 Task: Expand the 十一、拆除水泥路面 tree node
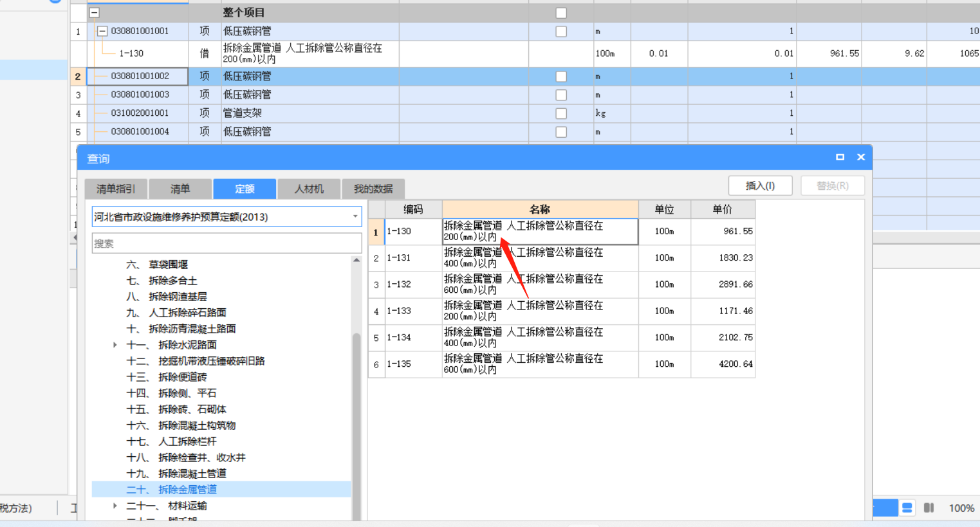(x=115, y=345)
